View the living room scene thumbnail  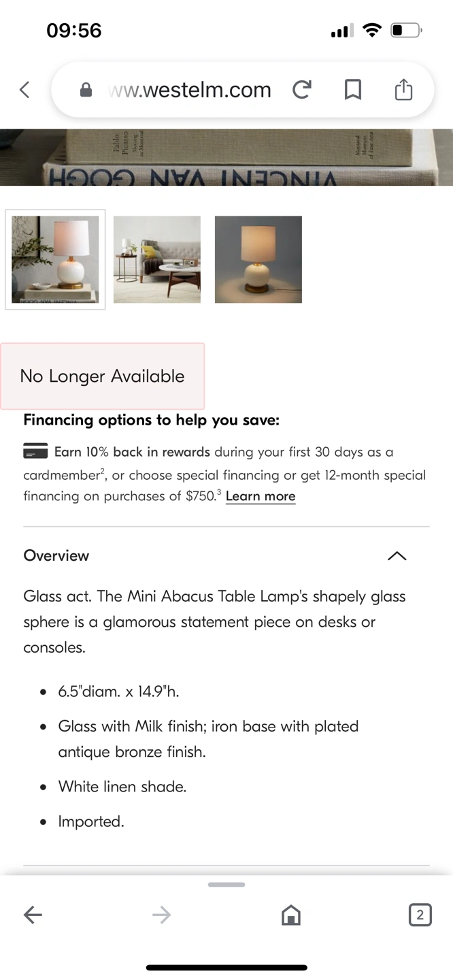click(x=157, y=259)
